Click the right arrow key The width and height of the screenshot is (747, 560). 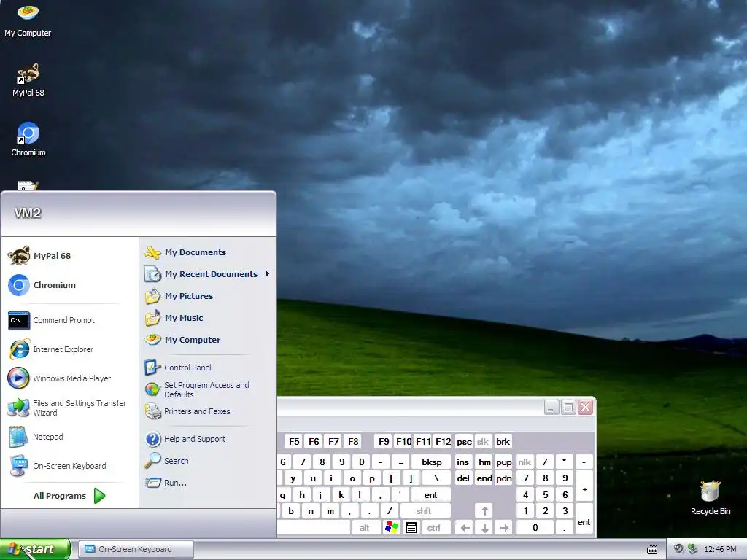(x=504, y=527)
